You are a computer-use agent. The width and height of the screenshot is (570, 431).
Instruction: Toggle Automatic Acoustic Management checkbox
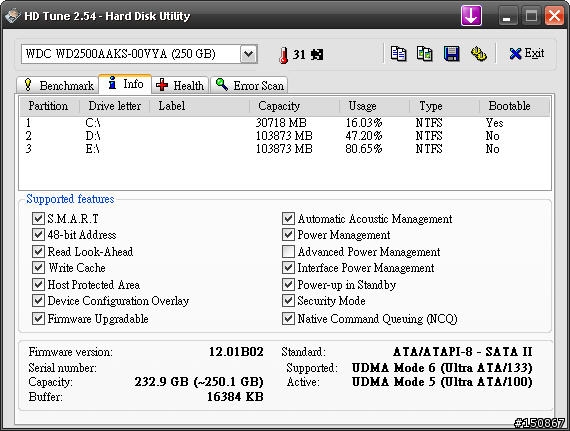coord(288,218)
